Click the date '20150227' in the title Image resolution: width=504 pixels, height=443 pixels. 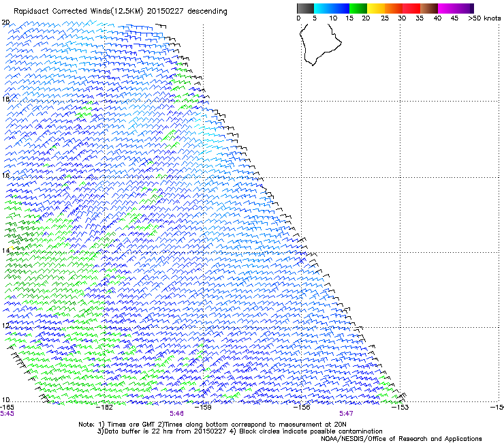point(166,11)
